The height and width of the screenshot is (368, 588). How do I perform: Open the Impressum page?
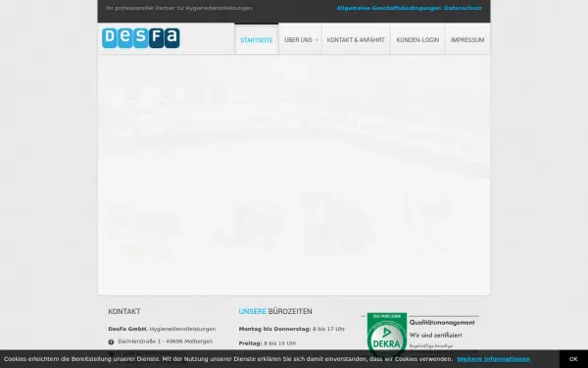click(x=467, y=40)
